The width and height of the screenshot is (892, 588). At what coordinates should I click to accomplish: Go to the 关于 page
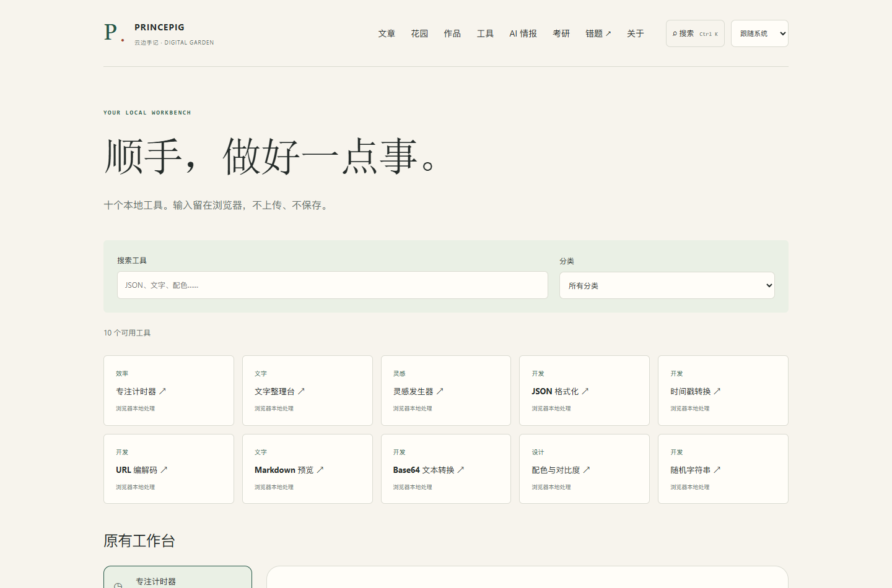[636, 33]
